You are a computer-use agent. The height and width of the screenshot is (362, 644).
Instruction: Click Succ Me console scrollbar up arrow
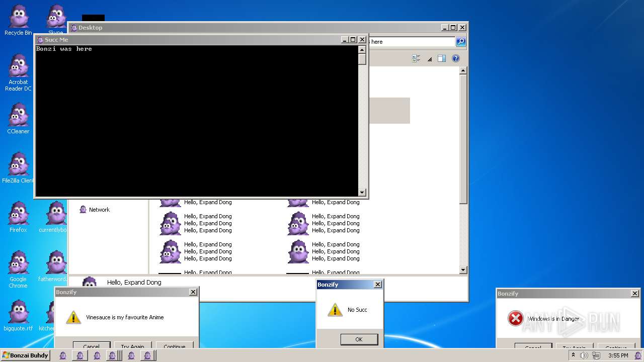pyautogui.click(x=362, y=49)
